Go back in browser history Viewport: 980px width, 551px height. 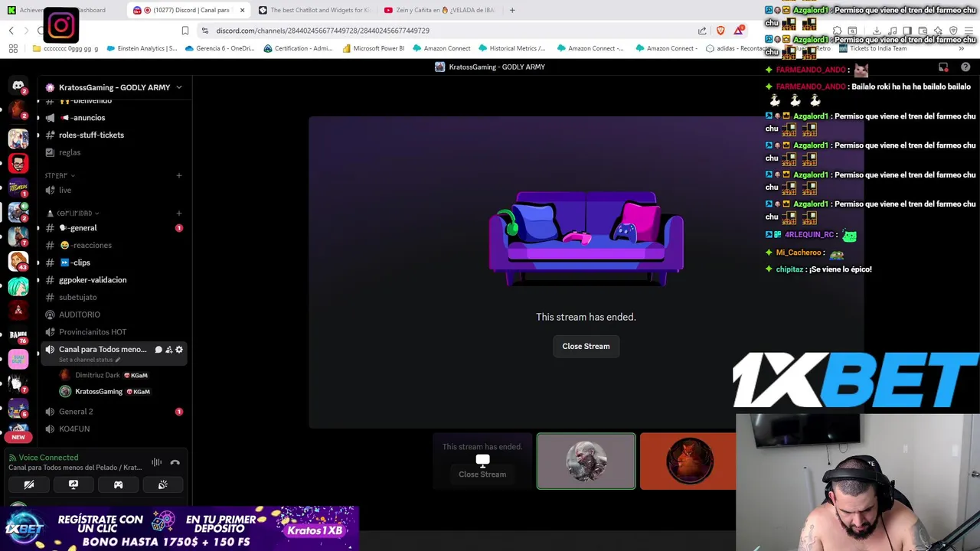pyautogui.click(x=11, y=31)
